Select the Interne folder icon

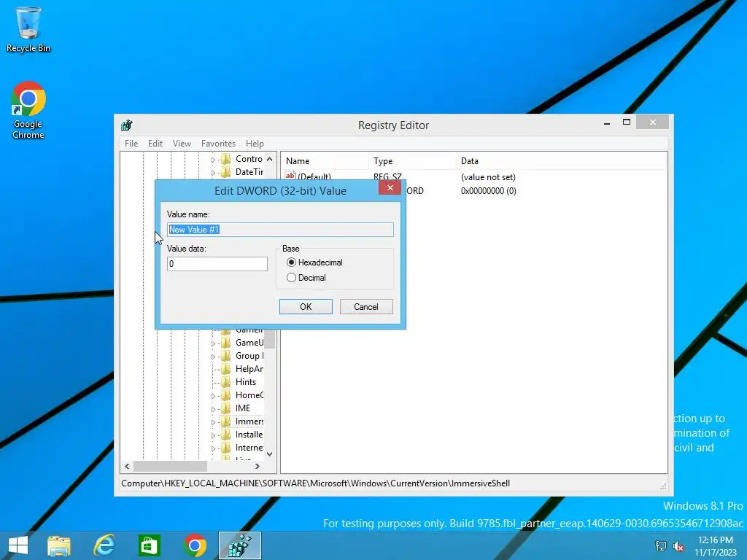[x=226, y=448]
